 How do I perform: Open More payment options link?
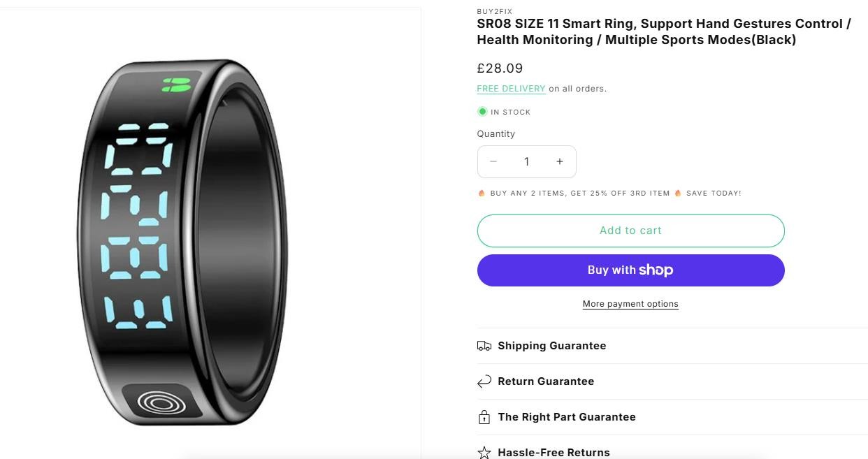pos(630,304)
